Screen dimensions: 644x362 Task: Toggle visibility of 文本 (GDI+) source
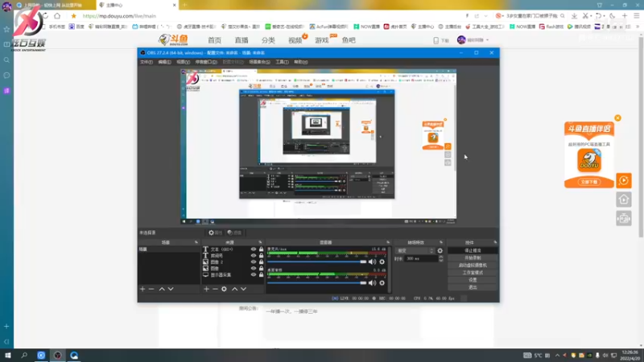[254, 249]
